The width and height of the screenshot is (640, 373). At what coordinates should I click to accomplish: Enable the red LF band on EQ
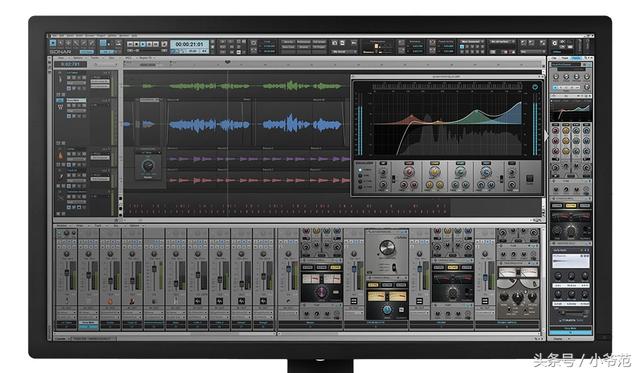coord(409,164)
